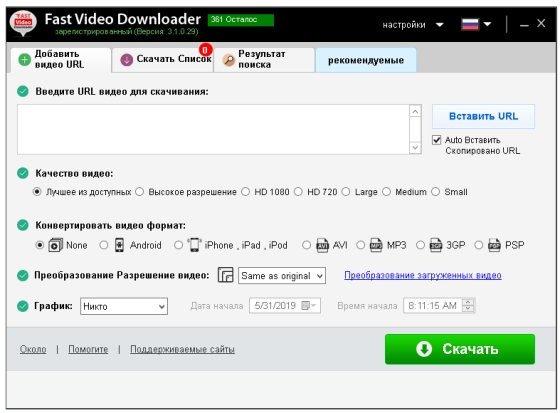
Task: Click the video resolution resize icon
Action: pos(225,275)
